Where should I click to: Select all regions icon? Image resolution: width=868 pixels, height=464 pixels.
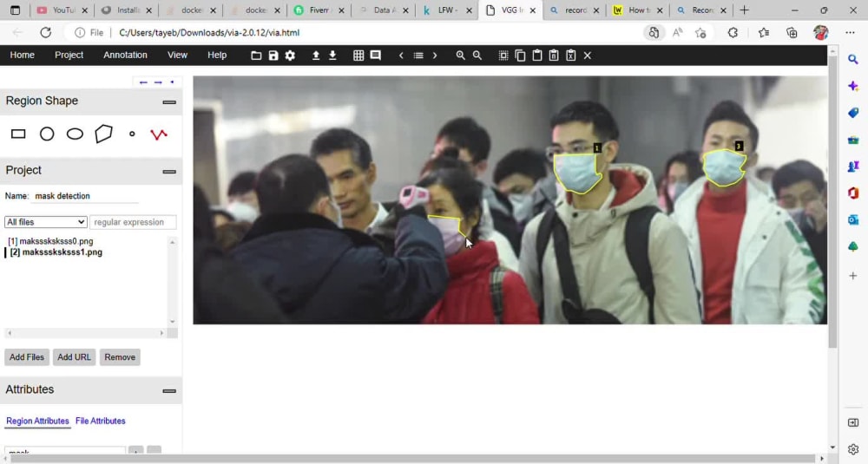click(503, 56)
